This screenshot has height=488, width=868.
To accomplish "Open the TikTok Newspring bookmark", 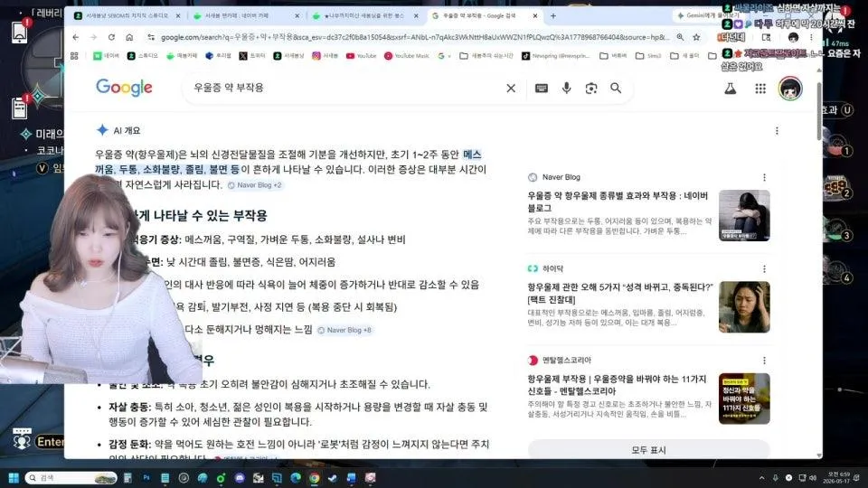I will click(x=556, y=56).
